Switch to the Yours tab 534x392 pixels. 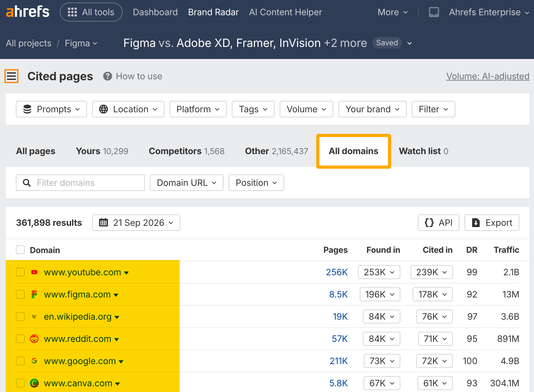102,151
